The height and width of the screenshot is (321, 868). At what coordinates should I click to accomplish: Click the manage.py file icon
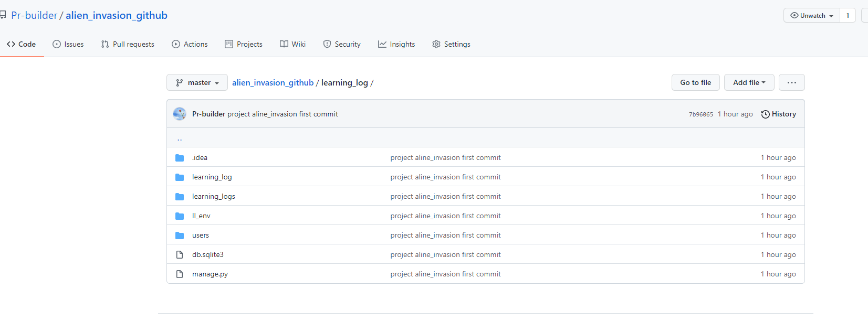[180, 274]
